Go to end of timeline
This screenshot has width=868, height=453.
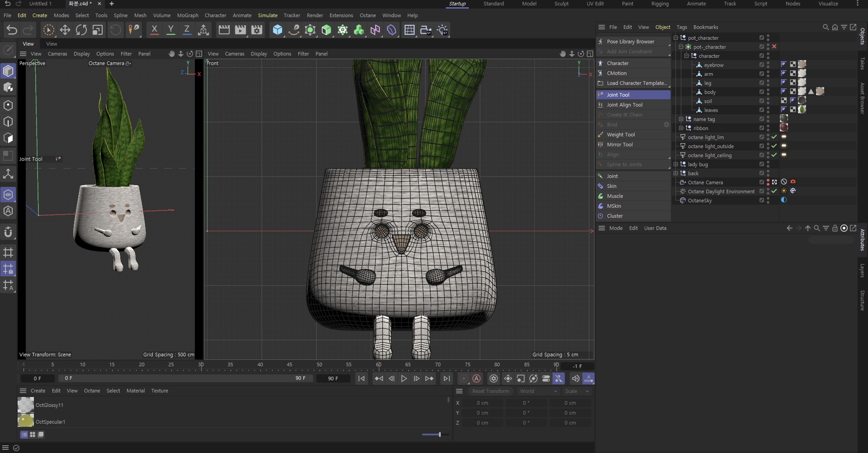click(x=447, y=378)
